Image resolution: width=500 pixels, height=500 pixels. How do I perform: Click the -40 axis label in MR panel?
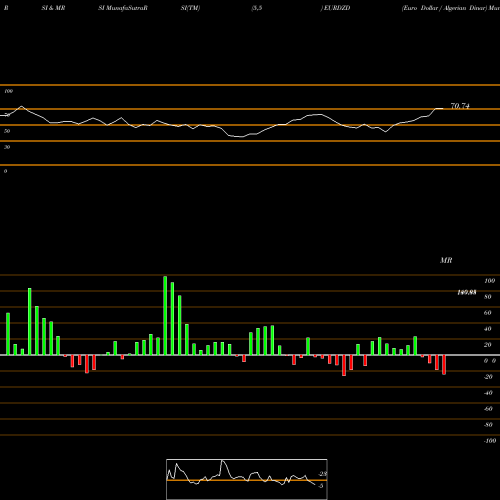click(x=488, y=393)
